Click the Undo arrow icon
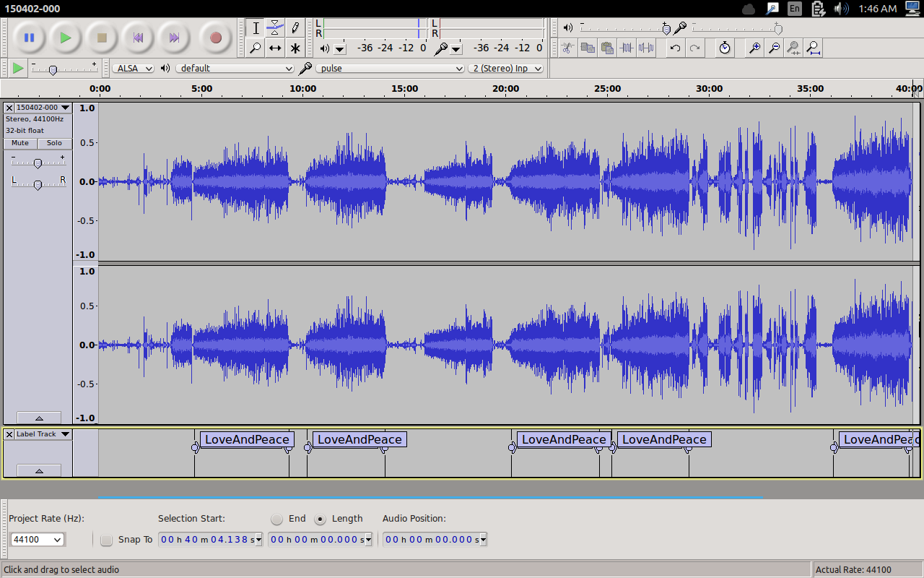 coord(675,48)
